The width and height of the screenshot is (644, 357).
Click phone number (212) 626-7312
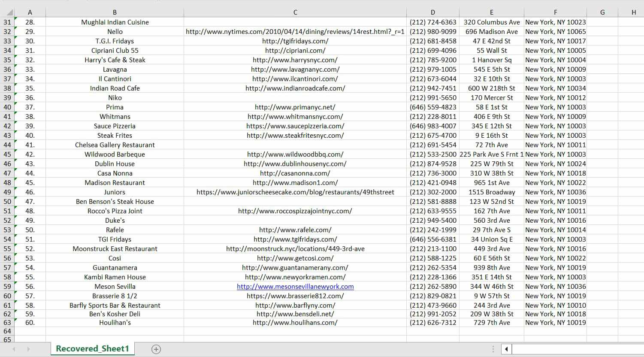pos(433,323)
